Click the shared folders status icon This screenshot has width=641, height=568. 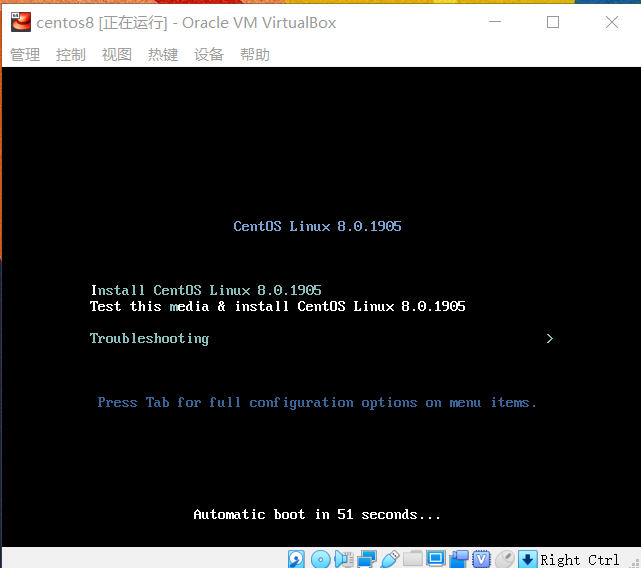click(413, 559)
